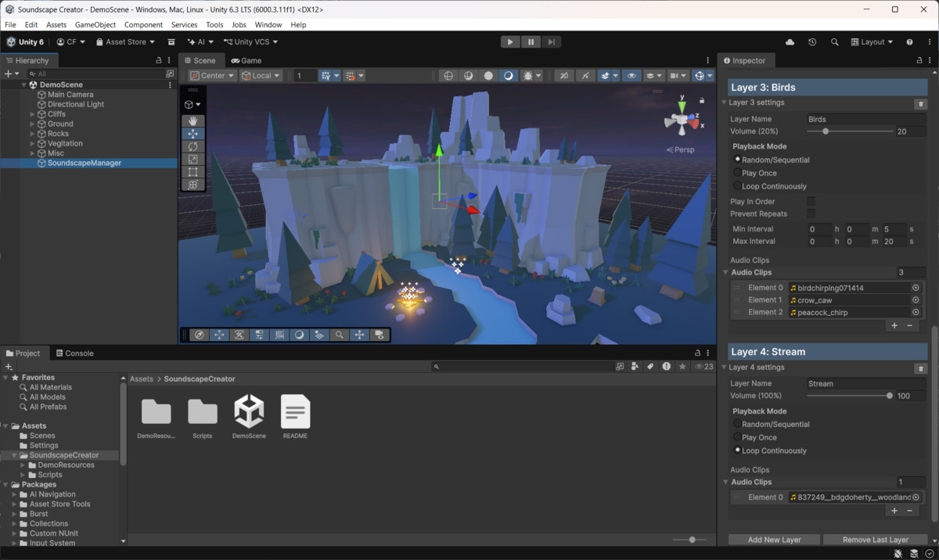Open the Center pivot dropdown

(x=212, y=76)
